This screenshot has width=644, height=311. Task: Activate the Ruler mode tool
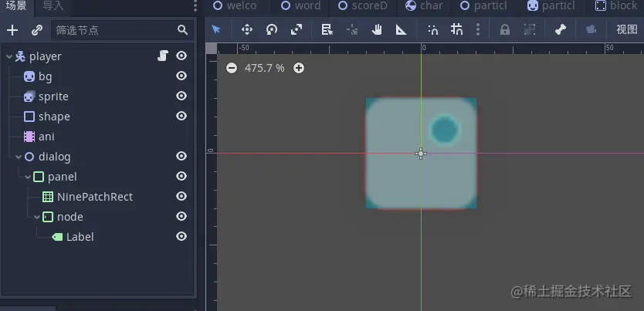402,29
